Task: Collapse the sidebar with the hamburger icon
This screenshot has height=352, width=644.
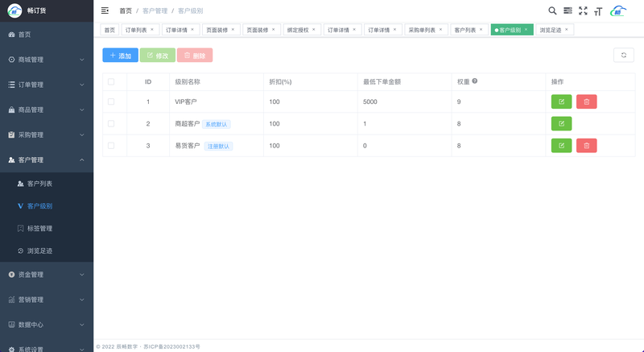Action: point(105,10)
